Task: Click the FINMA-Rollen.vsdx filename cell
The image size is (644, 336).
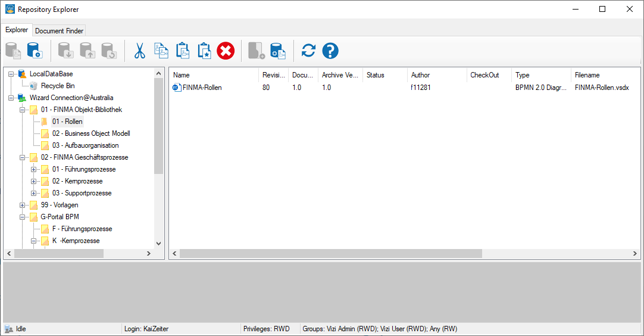Action: [x=602, y=87]
